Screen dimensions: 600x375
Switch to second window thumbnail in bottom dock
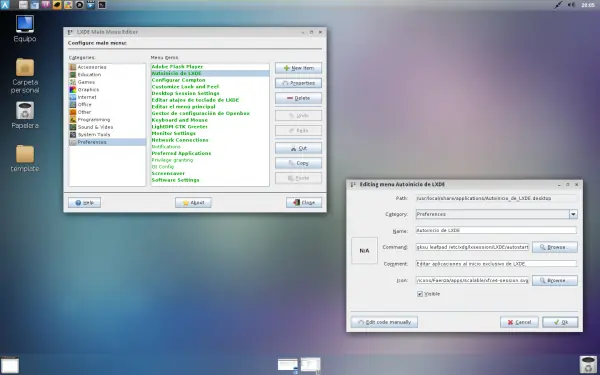[310, 365]
